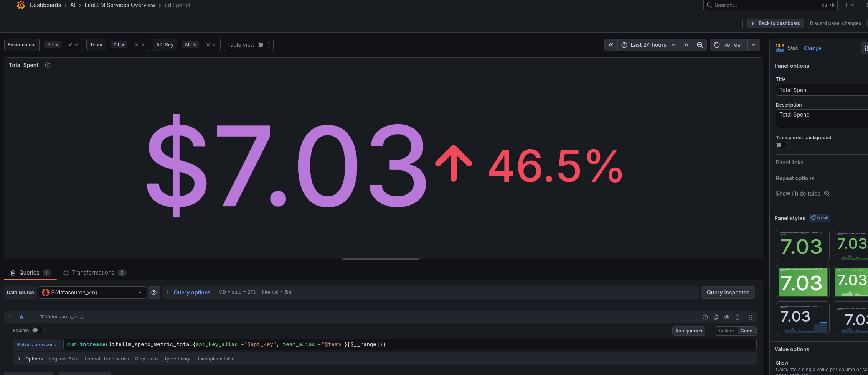Toggle Show / hide rules eye icon
This screenshot has width=868, height=375.
click(x=827, y=193)
